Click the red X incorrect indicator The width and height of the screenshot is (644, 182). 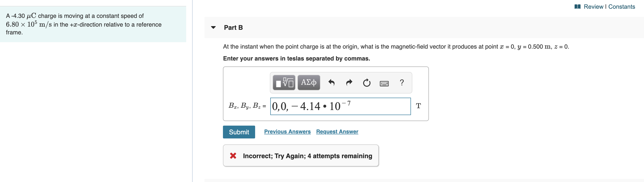[x=233, y=156]
